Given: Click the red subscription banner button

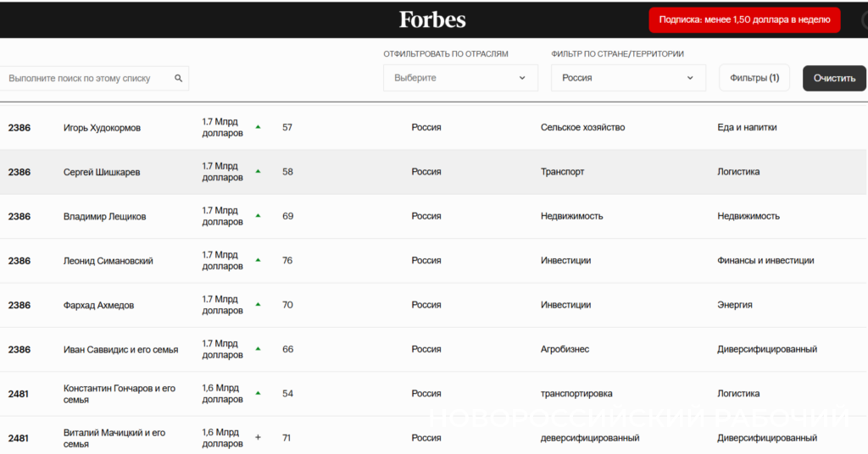Looking at the screenshot, I should coord(744,20).
